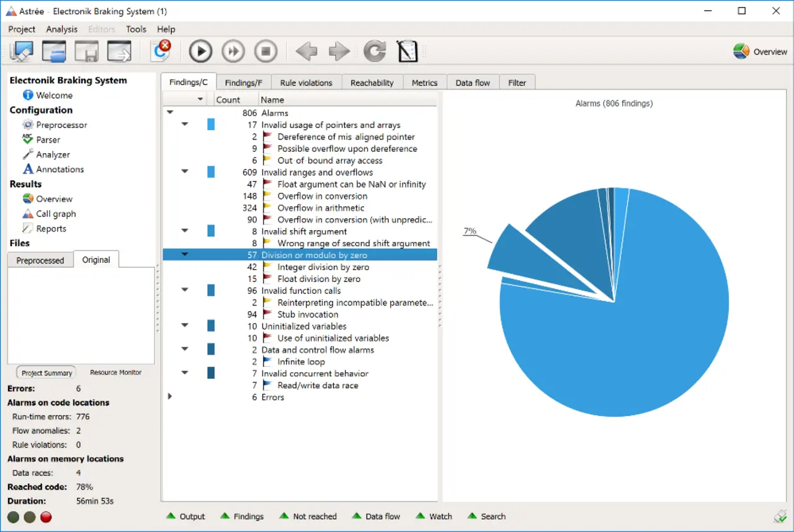Click the export project arrow icon
Screen dimensions: 794x532
click(x=119, y=51)
